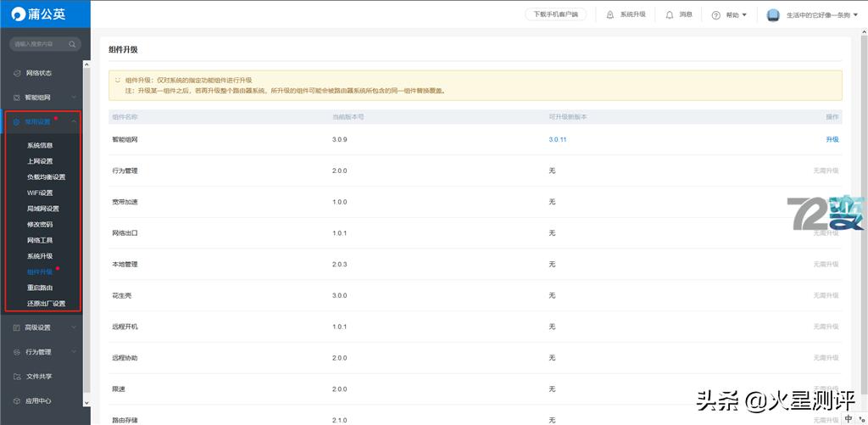868x425 pixels.
Task: Click version 3.0.0 in the 花生壳 row
Action: point(339,295)
